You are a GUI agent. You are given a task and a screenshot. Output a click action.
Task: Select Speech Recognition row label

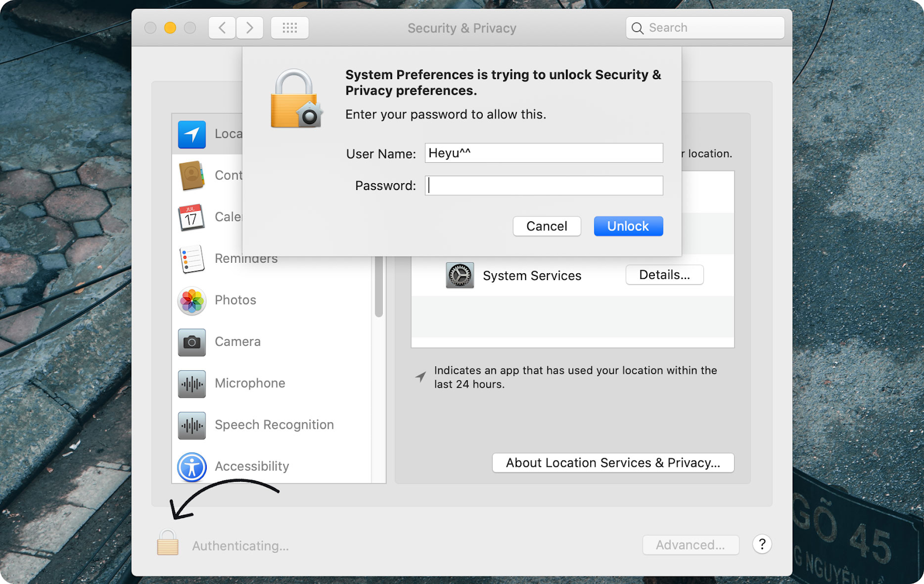click(x=274, y=425)
